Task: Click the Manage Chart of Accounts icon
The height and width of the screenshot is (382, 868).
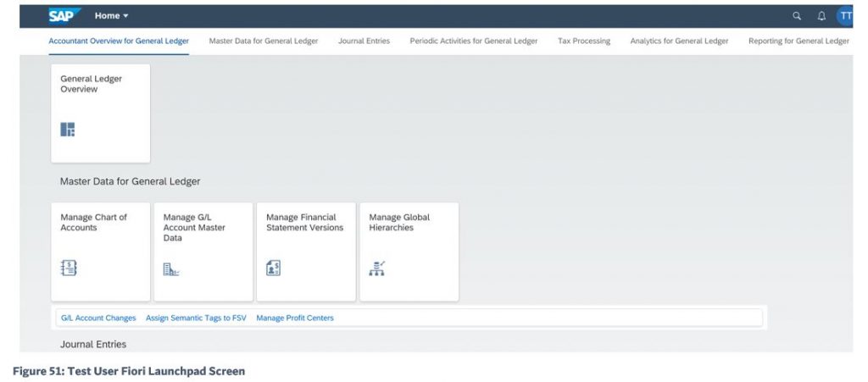Action: click(69, 269)
